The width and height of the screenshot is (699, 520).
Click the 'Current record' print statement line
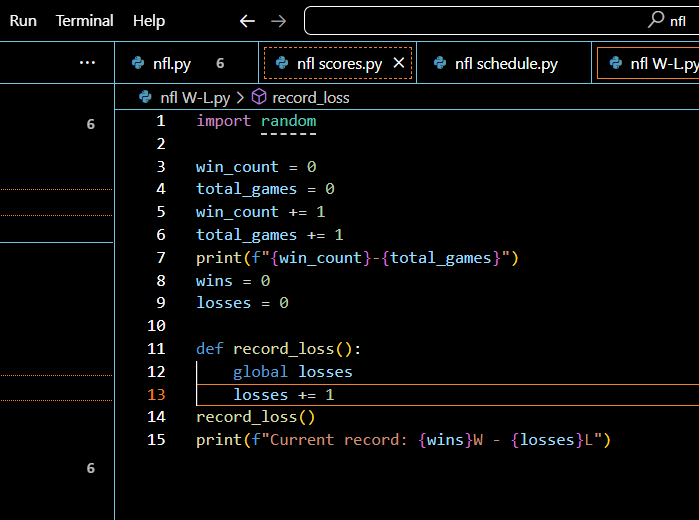(402, 440)
